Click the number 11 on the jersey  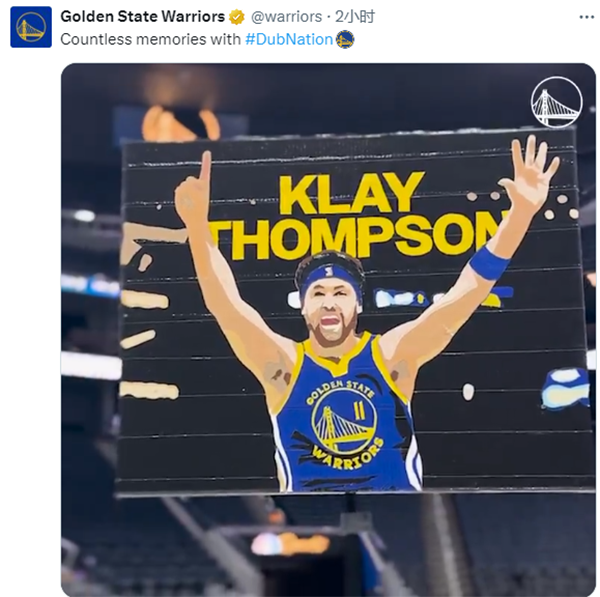click(x=359, y=411)
